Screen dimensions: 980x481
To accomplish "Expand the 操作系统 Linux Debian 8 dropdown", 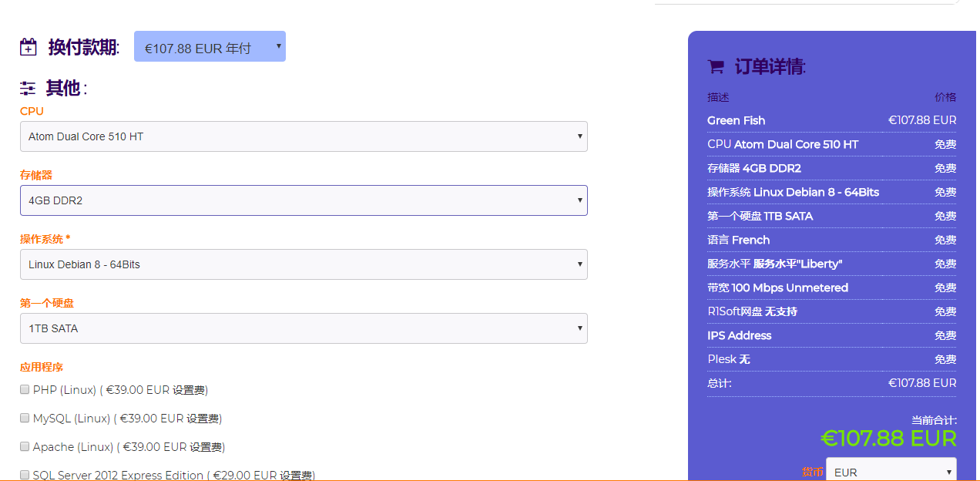I will (304, 264).
